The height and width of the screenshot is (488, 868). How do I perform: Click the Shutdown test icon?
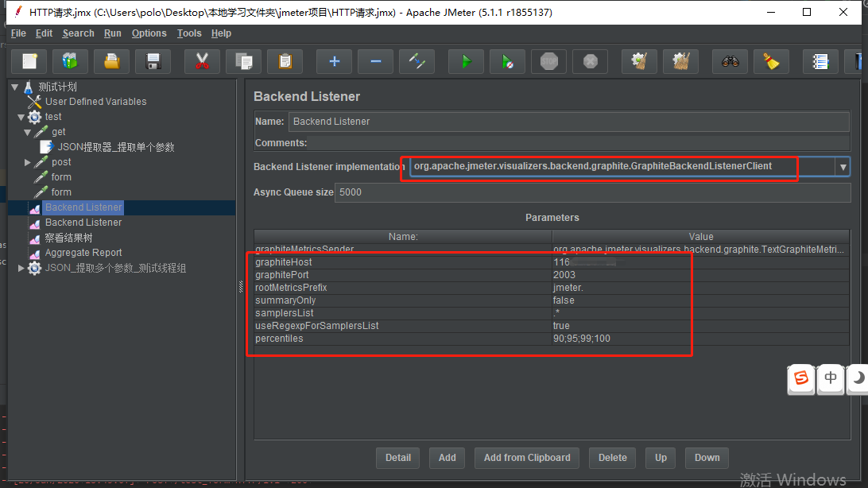pos(590,61)
